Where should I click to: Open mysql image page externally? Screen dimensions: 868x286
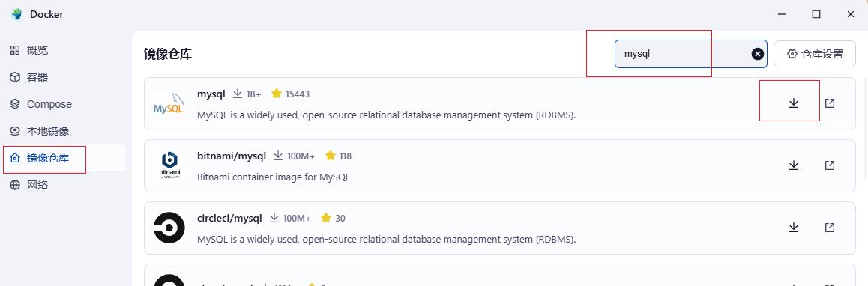[x=829, y=103]
